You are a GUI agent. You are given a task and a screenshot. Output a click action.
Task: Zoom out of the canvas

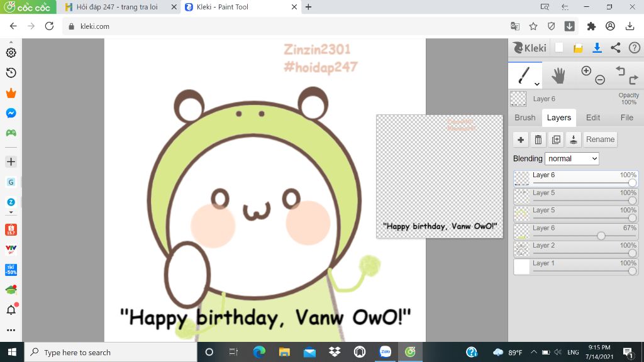[600, 80]
